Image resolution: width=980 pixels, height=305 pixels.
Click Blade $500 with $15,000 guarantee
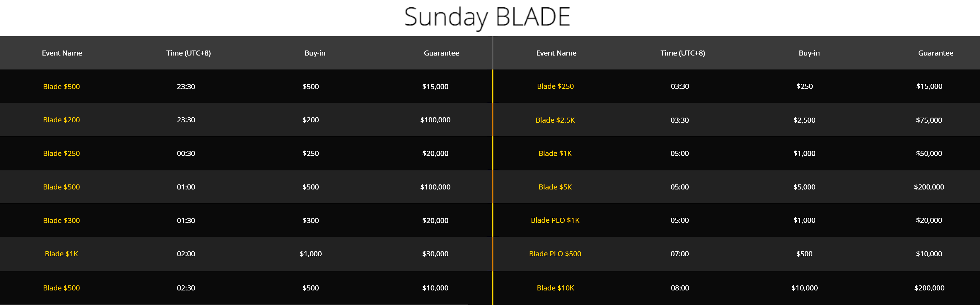tap(61, 86)
